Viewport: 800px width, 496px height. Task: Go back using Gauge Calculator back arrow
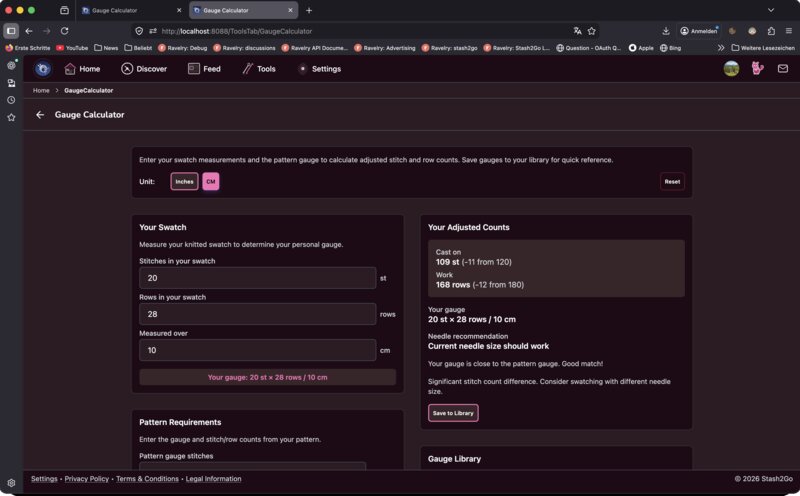[40, 115]
